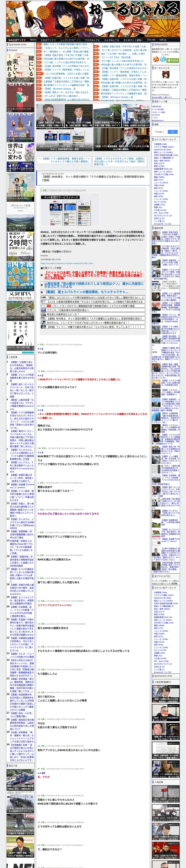This screenshot has height=868, width=186.
Task: Click the green Feedly Follow button
Action: point(173,60)
